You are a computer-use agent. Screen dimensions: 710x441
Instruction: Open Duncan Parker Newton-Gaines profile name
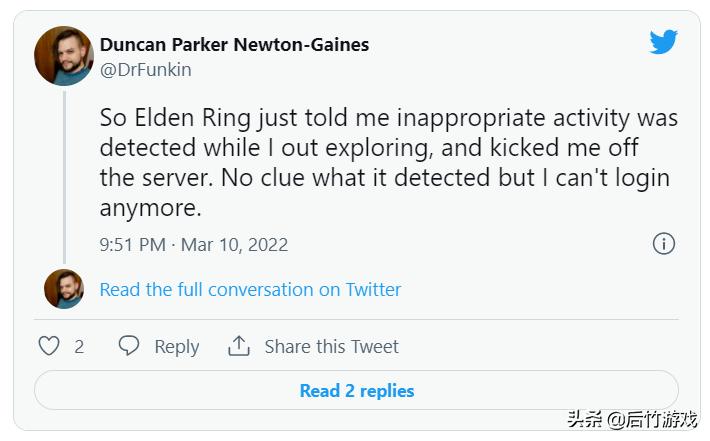(234, 44)
